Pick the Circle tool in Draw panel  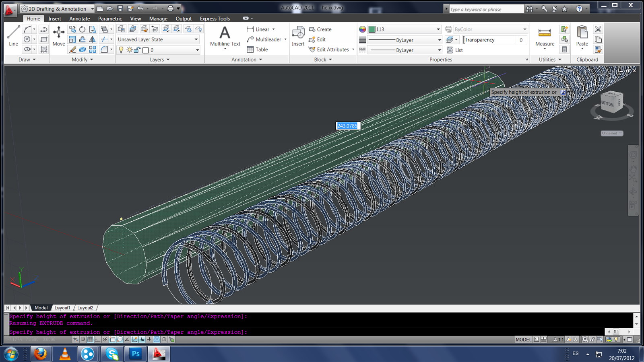[27, 39]
